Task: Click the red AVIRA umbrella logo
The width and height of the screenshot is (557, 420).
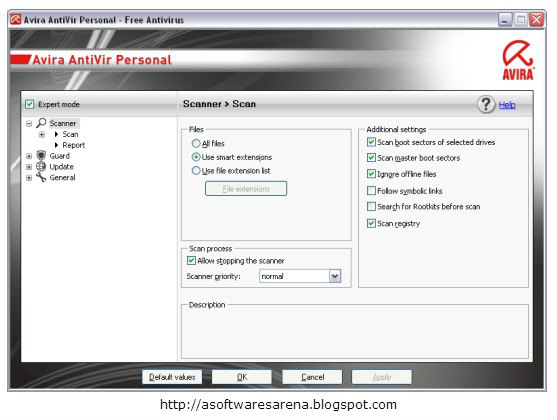Action: pyautogui.click(x=518, y=60)
